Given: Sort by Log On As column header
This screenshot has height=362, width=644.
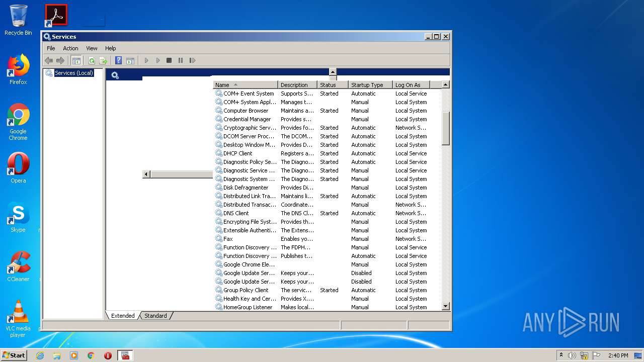Looking at the screenshot, I should pyautogui.click(x=411, y=85).
